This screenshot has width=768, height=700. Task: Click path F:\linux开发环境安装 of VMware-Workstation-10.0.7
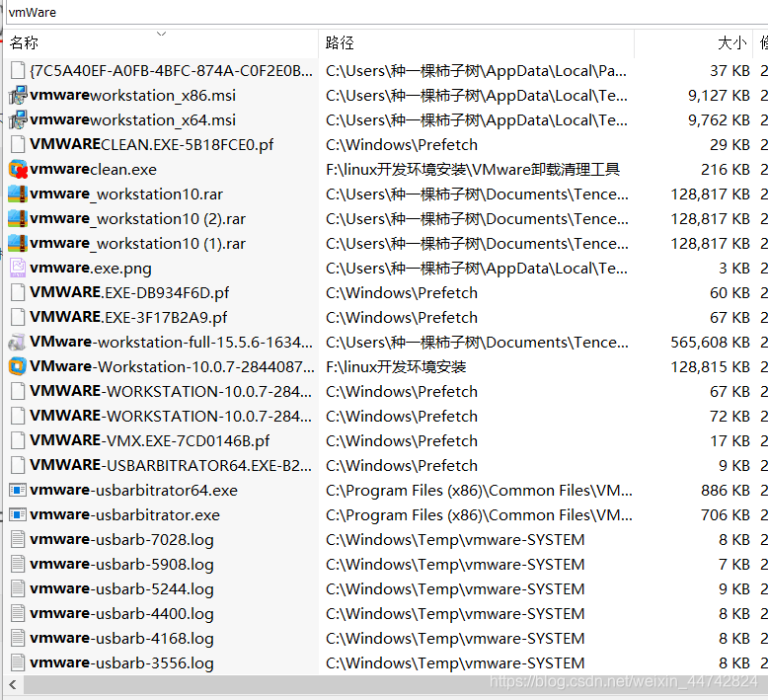(396, 366)
